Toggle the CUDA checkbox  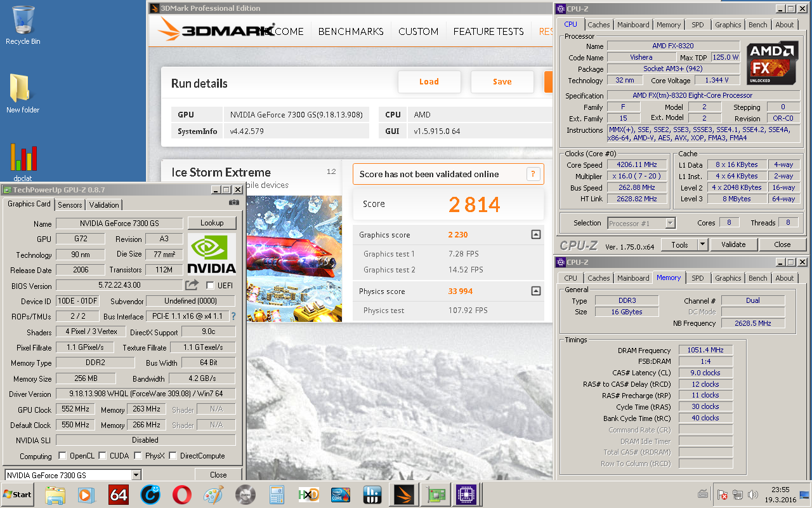102,456
